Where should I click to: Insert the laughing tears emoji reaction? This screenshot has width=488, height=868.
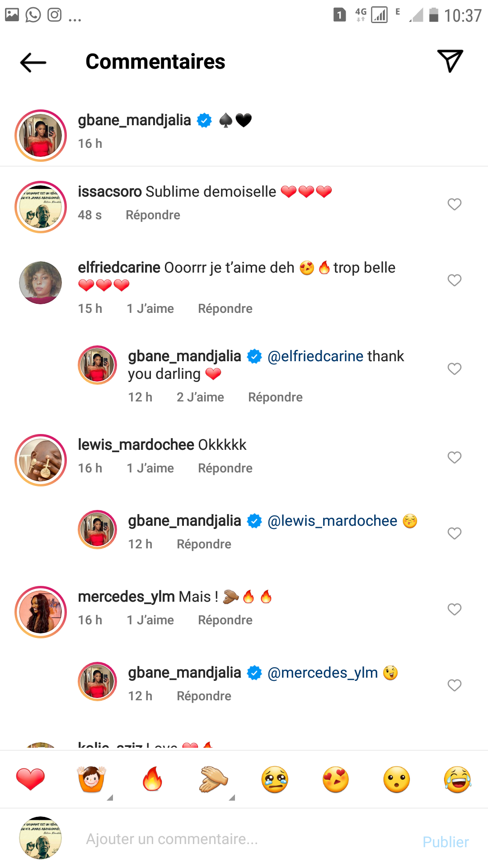point(457,779)
